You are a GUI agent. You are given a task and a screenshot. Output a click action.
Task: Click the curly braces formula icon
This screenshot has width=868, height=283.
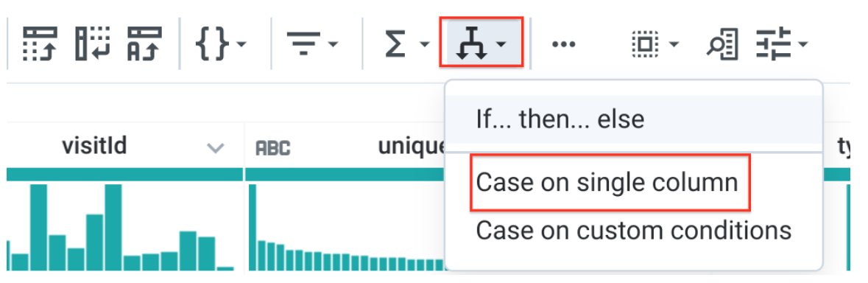[213, 43]
